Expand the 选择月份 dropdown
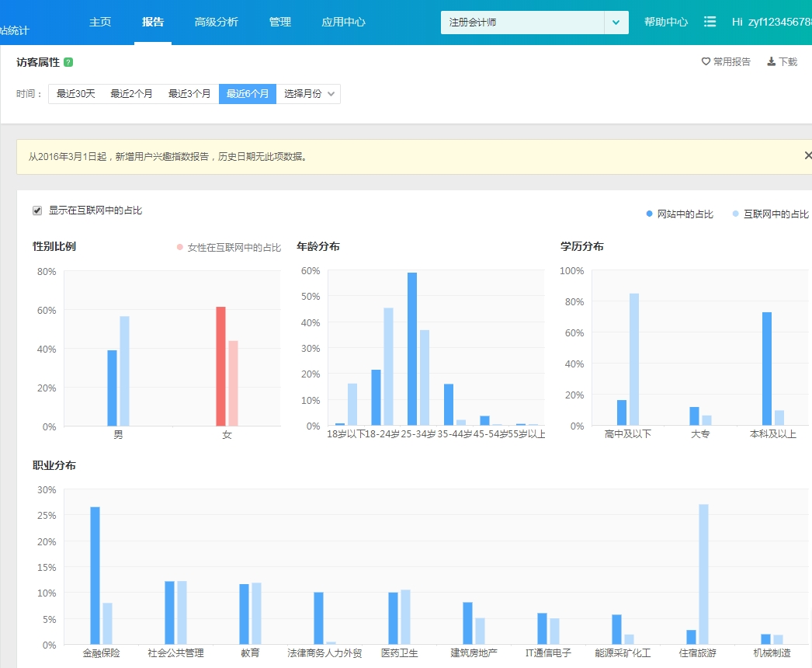The width and height of the screenshot is (812, 668). 308,94
